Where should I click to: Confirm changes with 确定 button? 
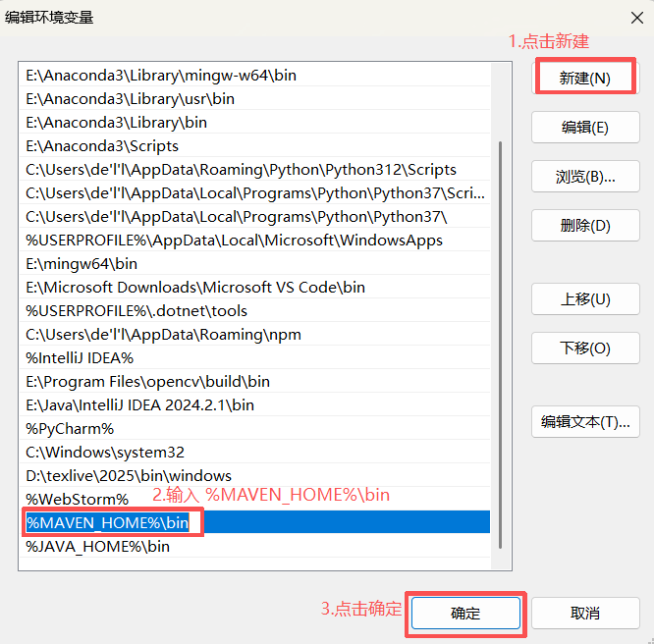tap(465, 614)
